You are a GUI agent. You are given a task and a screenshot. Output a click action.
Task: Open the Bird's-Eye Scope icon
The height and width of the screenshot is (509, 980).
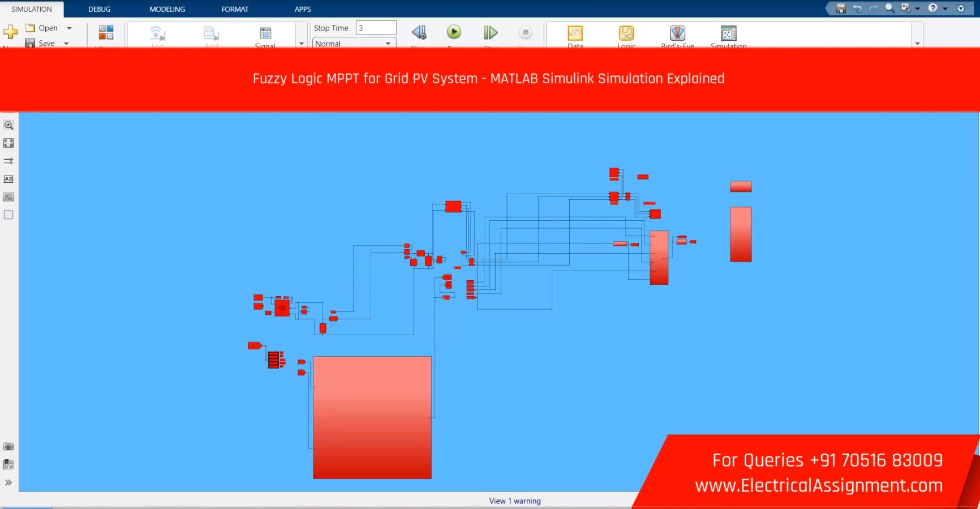point(677,33)
